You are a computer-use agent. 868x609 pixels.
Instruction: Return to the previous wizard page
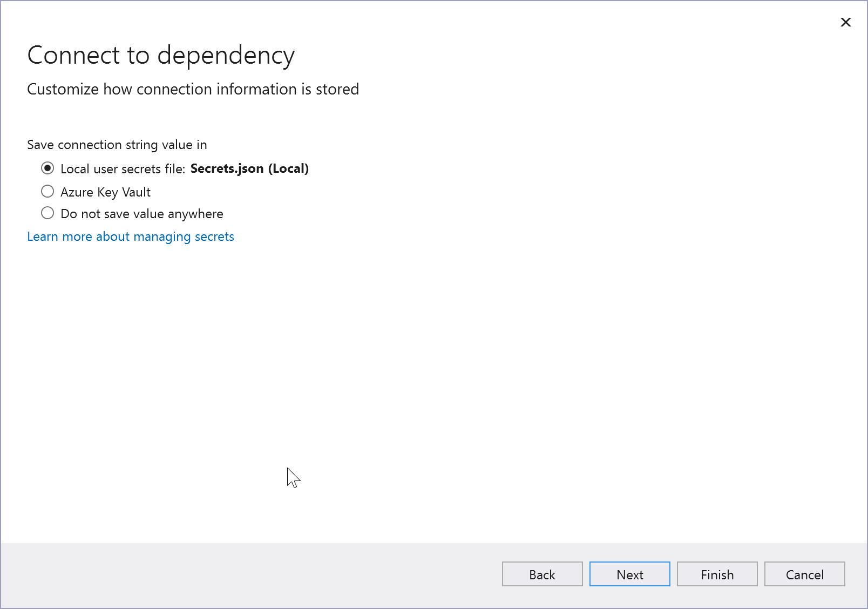point(542,574)
